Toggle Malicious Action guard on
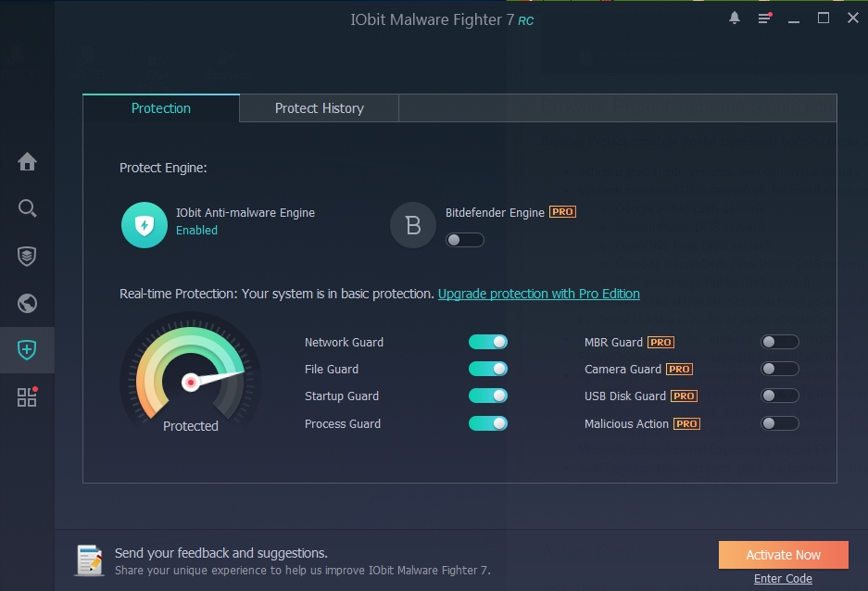 (779, 423)
